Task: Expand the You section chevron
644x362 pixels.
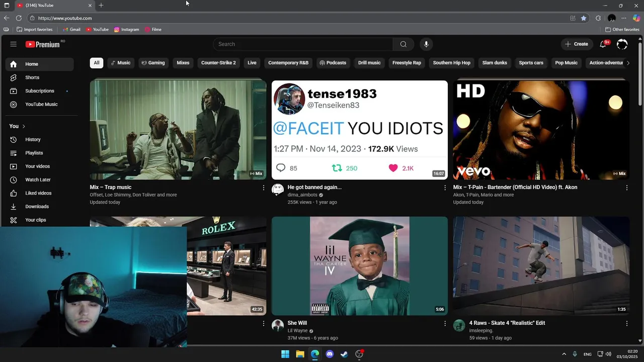Action: [x=24, y=126]
